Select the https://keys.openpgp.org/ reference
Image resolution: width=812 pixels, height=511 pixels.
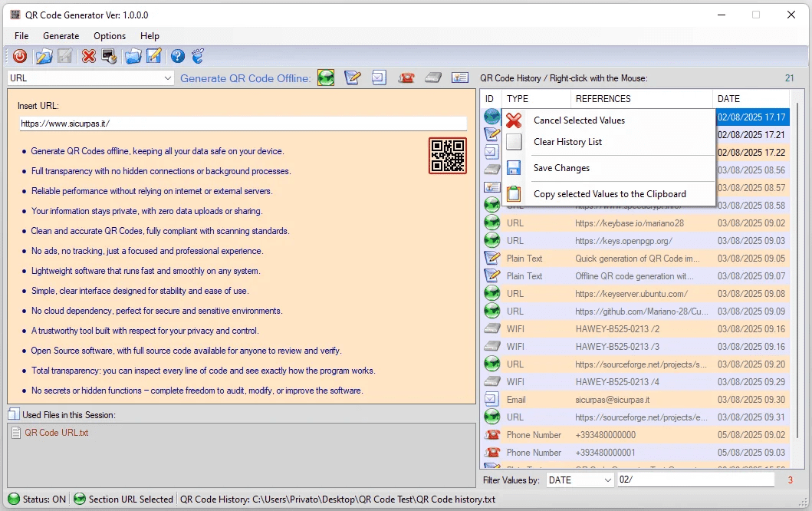click(623, 240)
